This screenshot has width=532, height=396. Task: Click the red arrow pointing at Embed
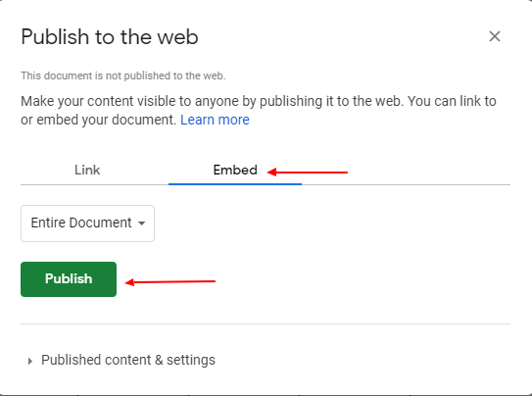point(308,173)
